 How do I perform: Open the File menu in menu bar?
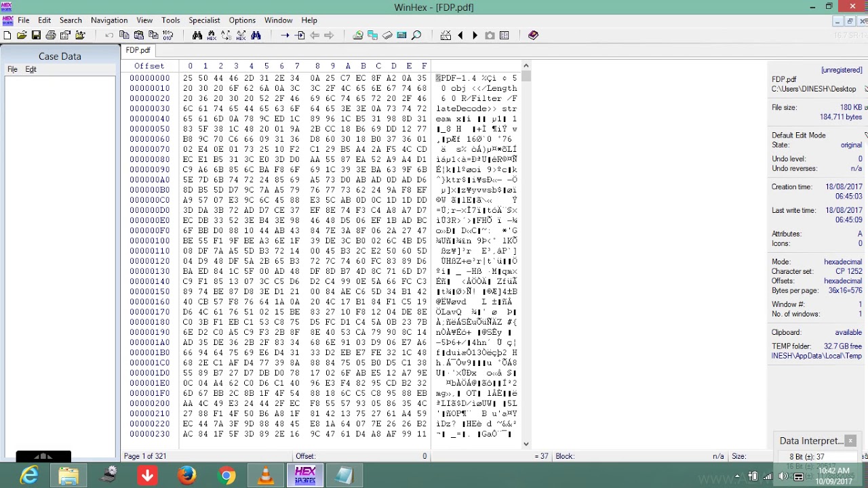click(23, 20)
